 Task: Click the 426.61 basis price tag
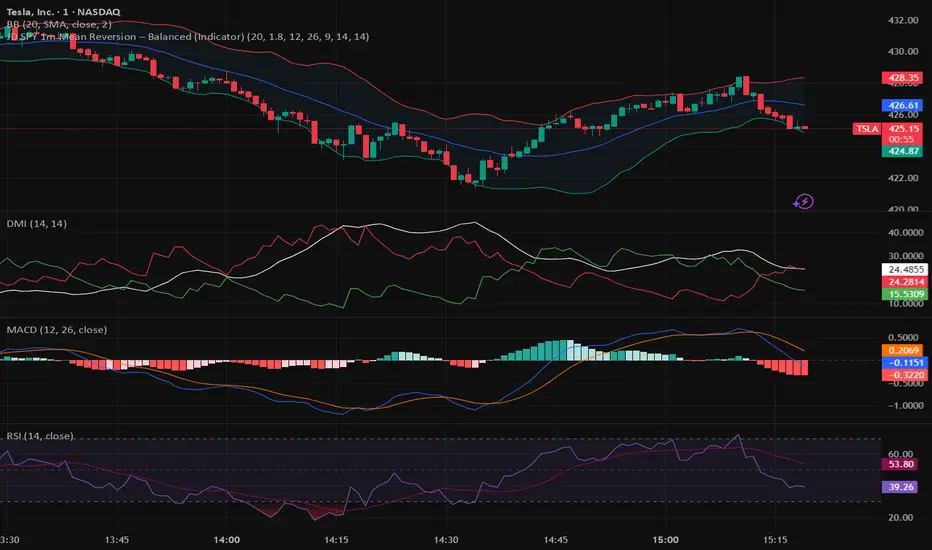[x=902, y=105]
